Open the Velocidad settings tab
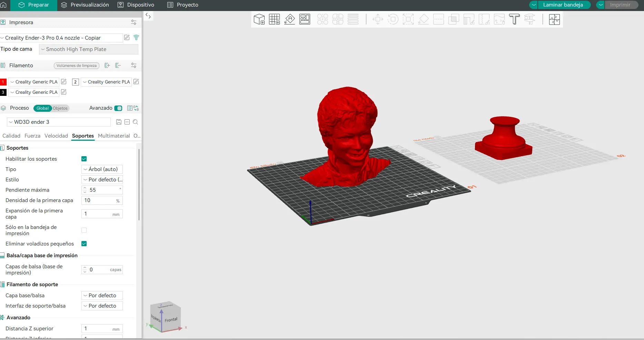The image size is (644, 340). (56, 136)
